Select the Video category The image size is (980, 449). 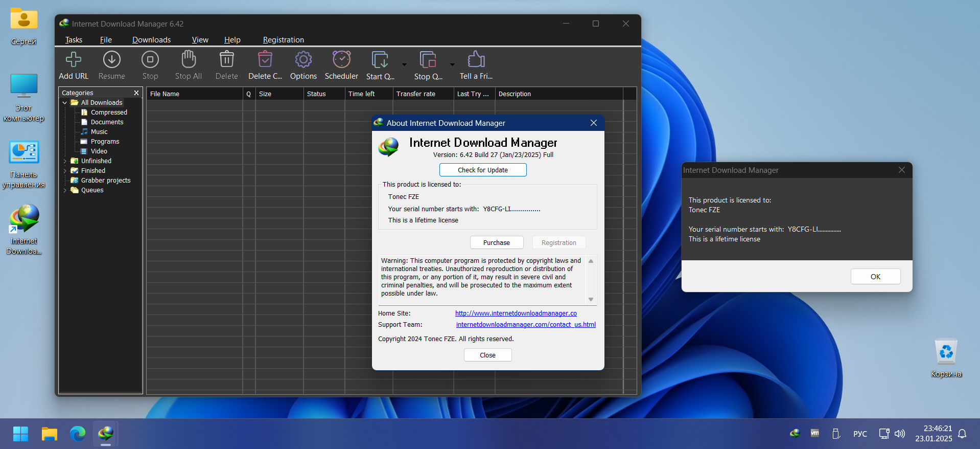(94, 151)
